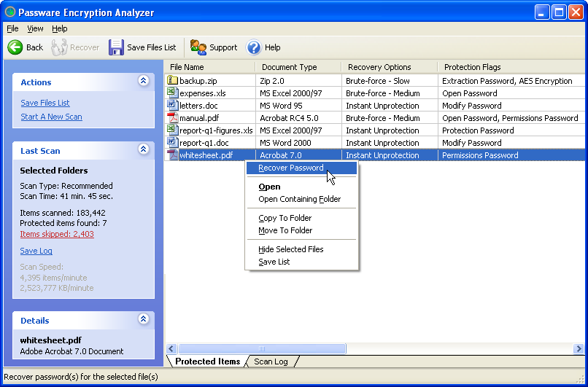Click the zip icon next to backup.zip
Image resolution: width=588 pixels, height=387 pixels.
pos(172,81)
